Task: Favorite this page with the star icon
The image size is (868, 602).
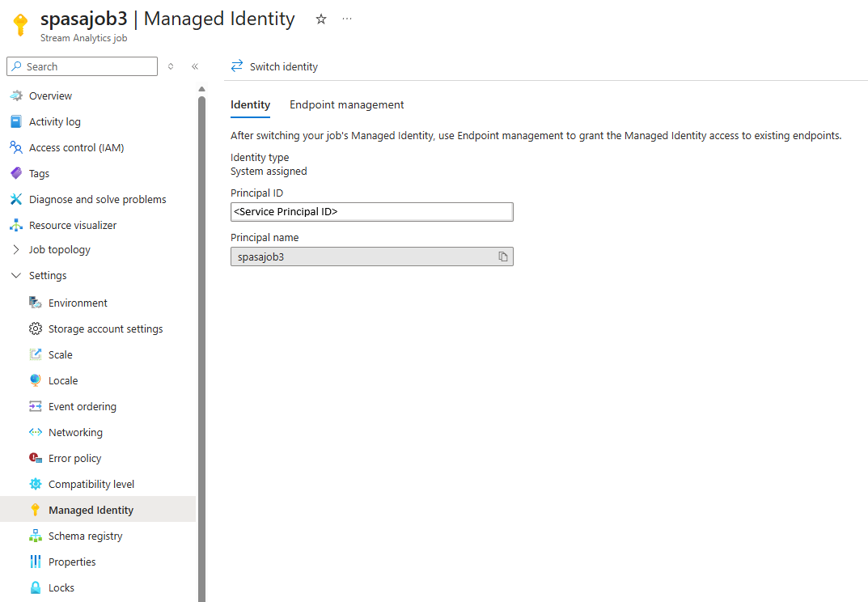Action: (x=321, y=19)
